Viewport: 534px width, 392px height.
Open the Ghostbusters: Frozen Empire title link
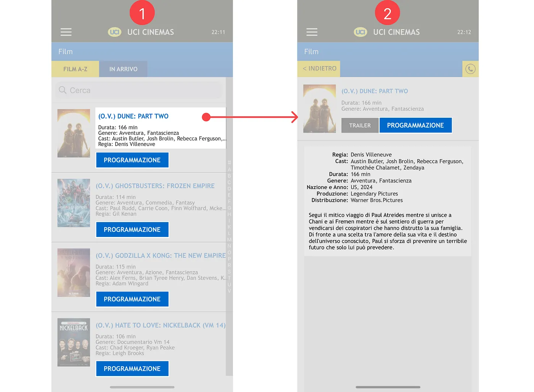(x=155, y=186)
